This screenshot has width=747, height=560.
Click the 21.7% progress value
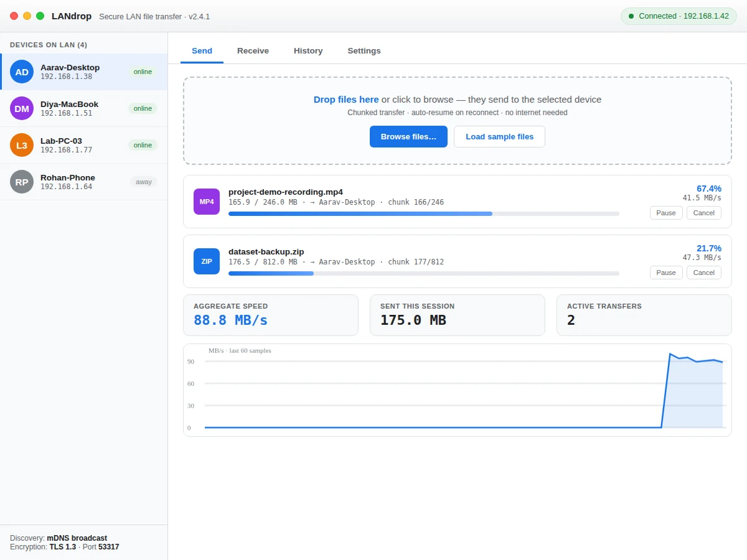click(x=709, y=248)
